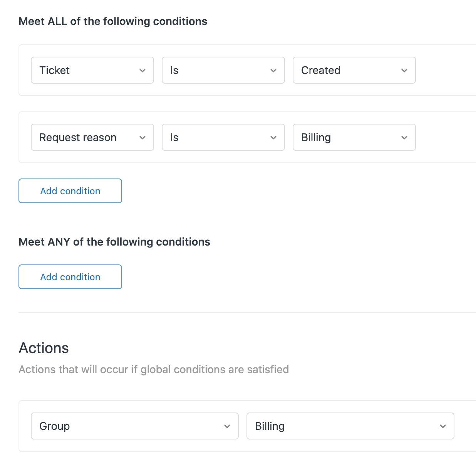Click the chevron arrow beside Created
Viewport: 476px width, 468px height.
[404, 71]
